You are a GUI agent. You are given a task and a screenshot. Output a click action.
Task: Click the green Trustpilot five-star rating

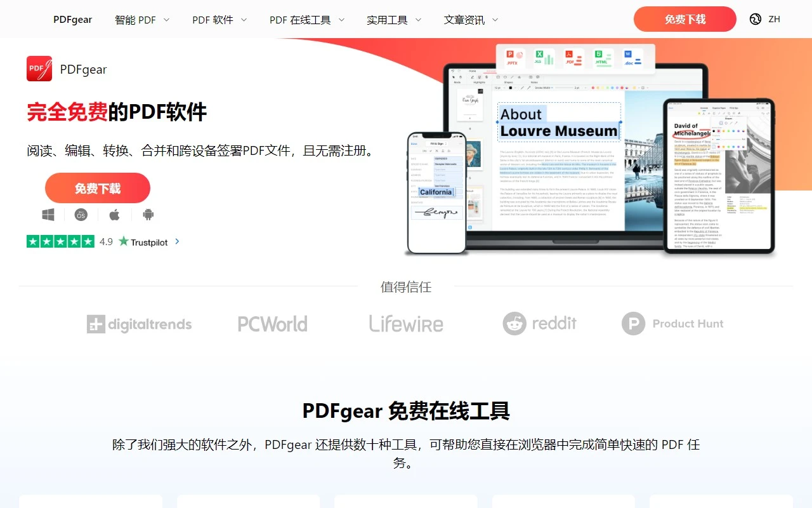[x=60, y=241]
